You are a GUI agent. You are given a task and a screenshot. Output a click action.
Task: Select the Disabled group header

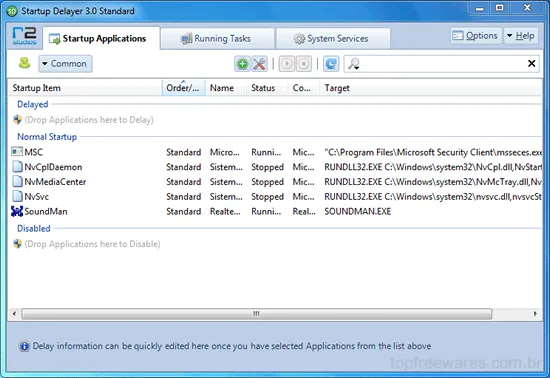point(34,229)
